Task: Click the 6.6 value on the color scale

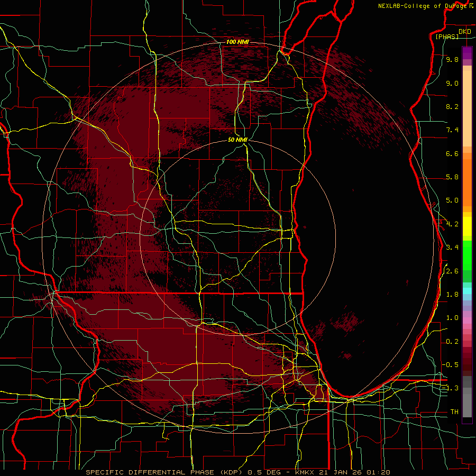Action: [x=452, y=153]
